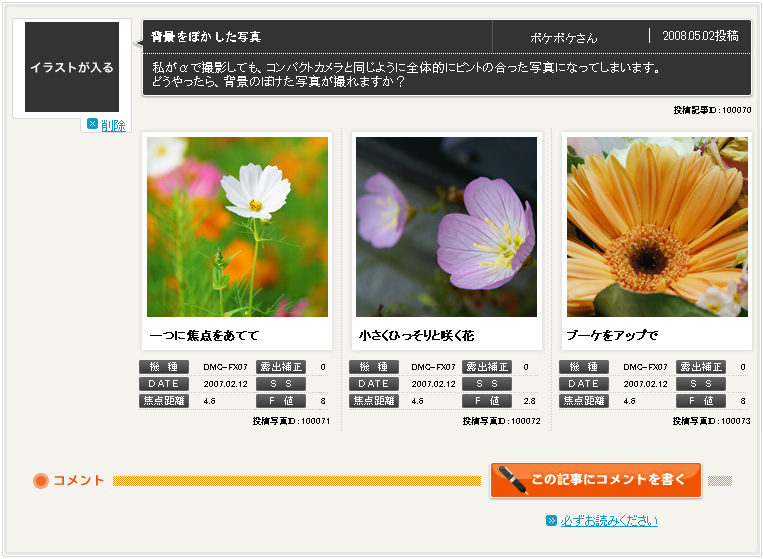Click arrow icon beside 必ずお読みください
763x559 pixels.
click(551, 521)
